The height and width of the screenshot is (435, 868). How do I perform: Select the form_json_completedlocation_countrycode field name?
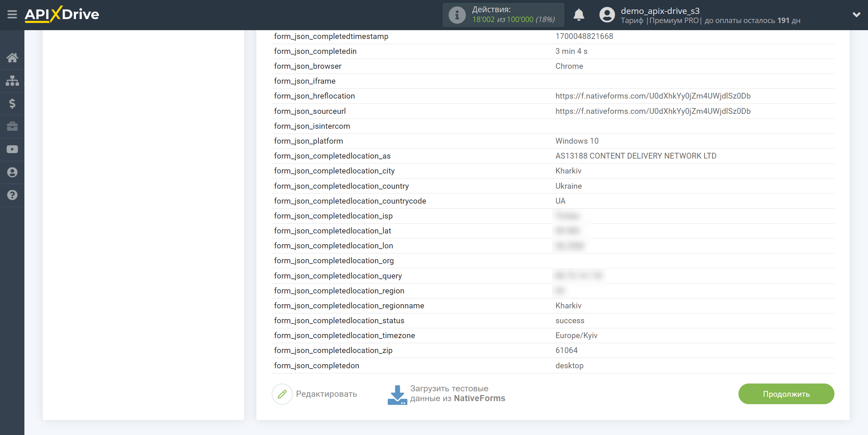pyautogui.click(x=350, y=201)
